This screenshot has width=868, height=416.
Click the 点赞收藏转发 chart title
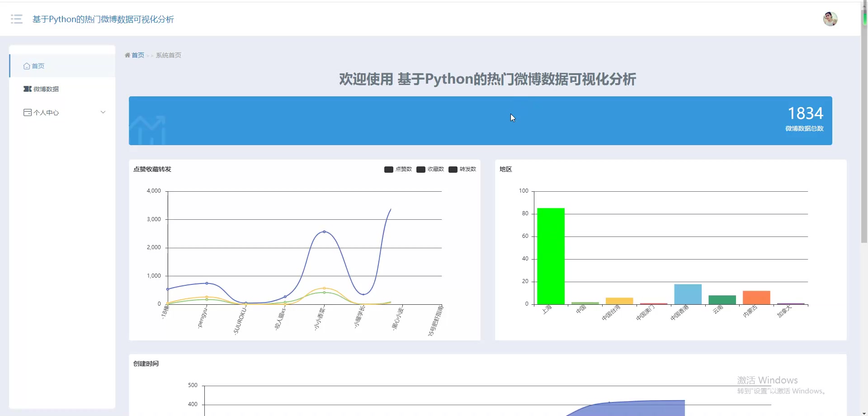tap(152, 169)
